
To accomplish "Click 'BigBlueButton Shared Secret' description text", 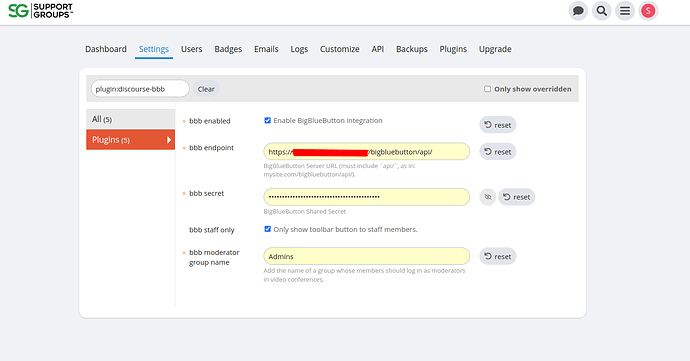I will pyautogui.click(x=305, y=211).
